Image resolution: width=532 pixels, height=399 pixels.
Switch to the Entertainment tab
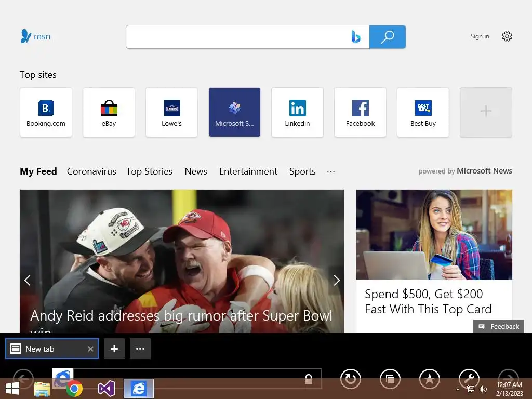pos(248,171)
